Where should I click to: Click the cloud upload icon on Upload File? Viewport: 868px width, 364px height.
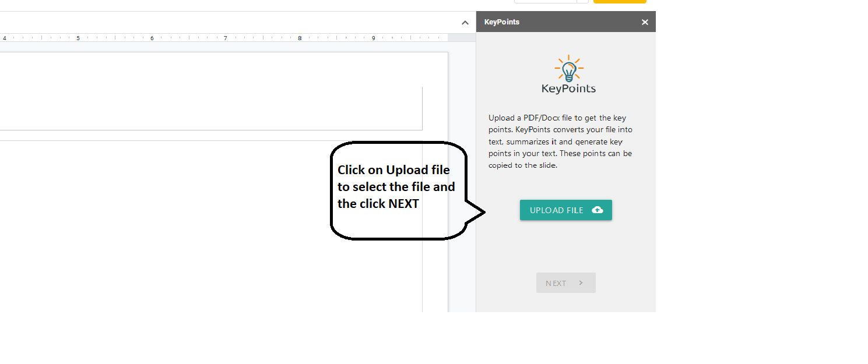coord(599,210)
